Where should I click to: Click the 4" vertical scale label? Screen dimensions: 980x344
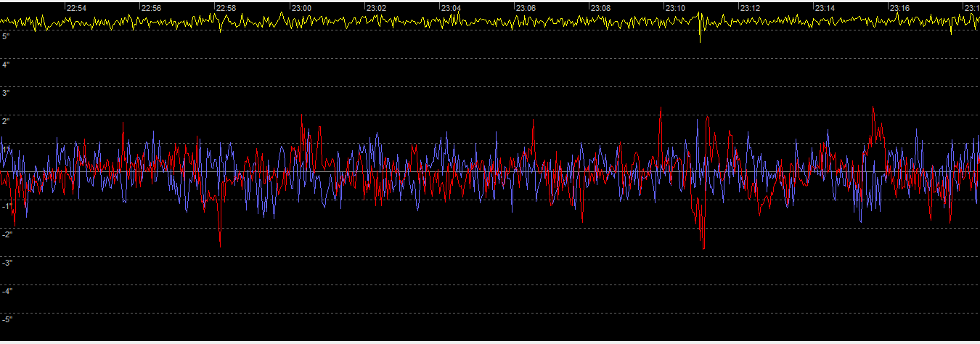pos(5,65)
